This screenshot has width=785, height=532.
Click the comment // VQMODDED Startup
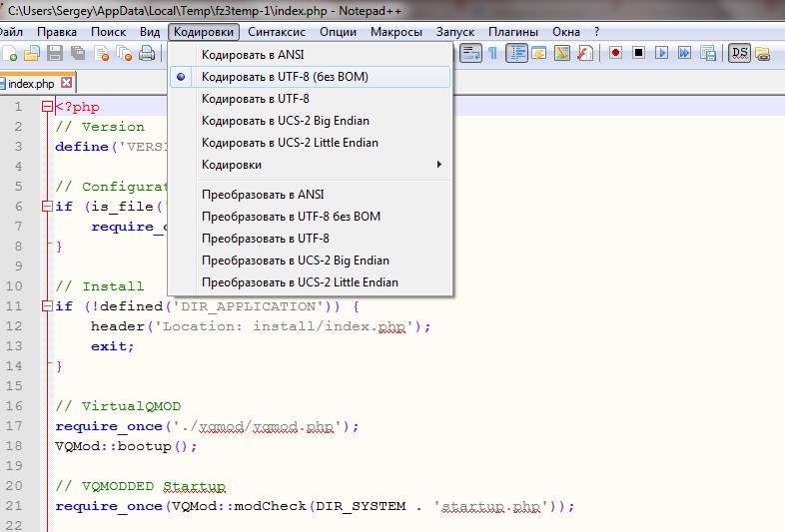[x=140, y=486]
